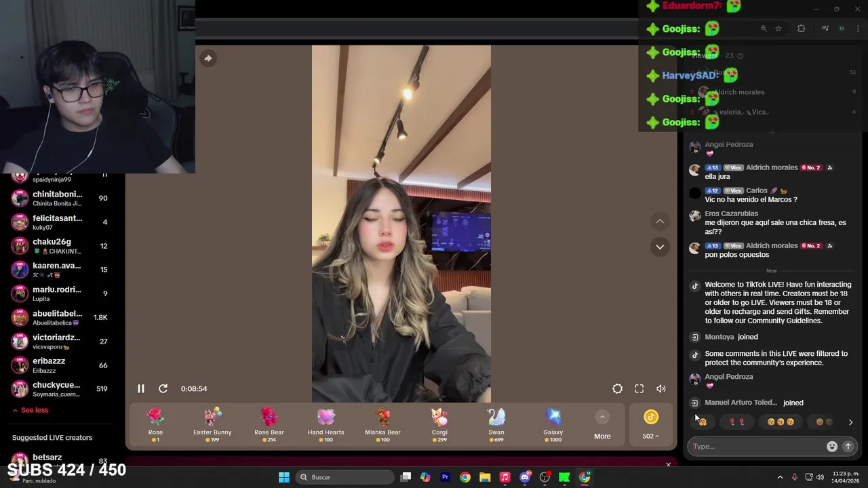Open File Explorer from taskbar

point(485,477)
